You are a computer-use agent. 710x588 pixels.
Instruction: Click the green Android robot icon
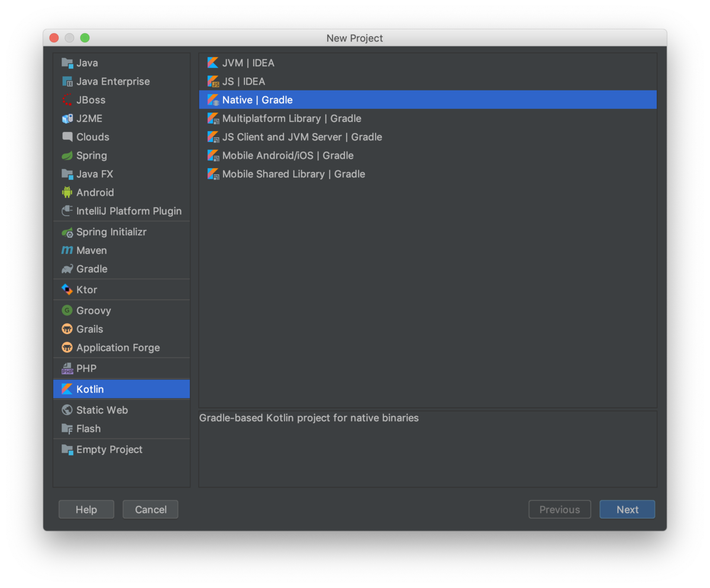pos(67,192)
